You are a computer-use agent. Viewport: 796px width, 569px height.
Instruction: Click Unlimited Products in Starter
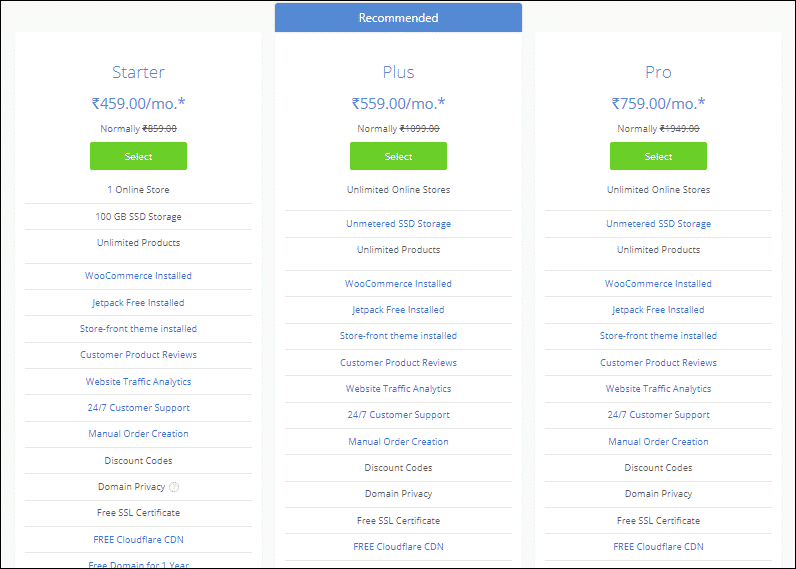(139, 243)
